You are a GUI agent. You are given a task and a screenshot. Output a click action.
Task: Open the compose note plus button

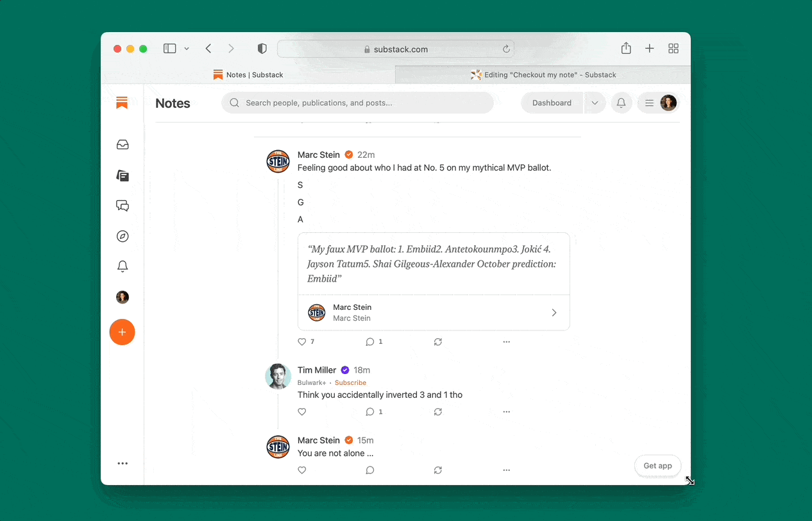122,332
